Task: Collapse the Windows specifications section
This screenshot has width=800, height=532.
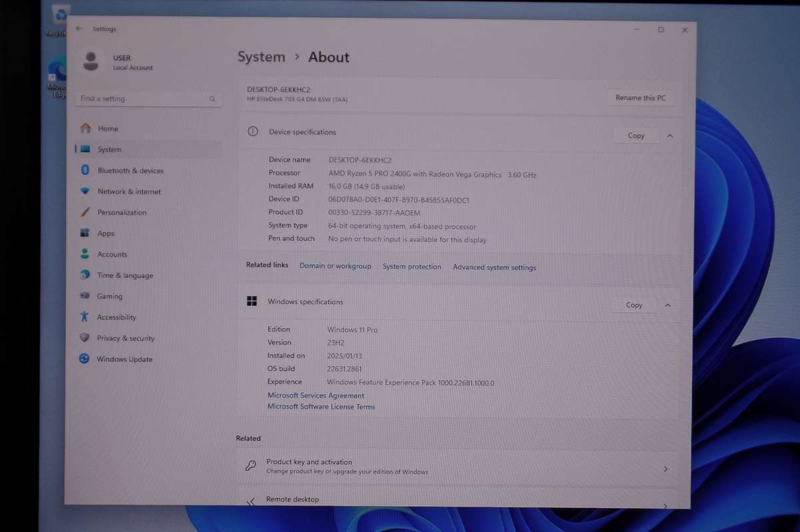Action: [667, 305]
